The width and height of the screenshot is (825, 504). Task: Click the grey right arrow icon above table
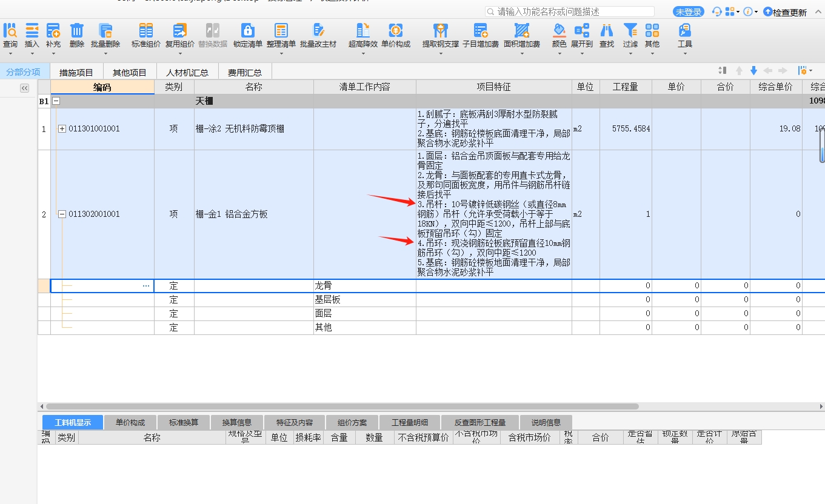783,71
